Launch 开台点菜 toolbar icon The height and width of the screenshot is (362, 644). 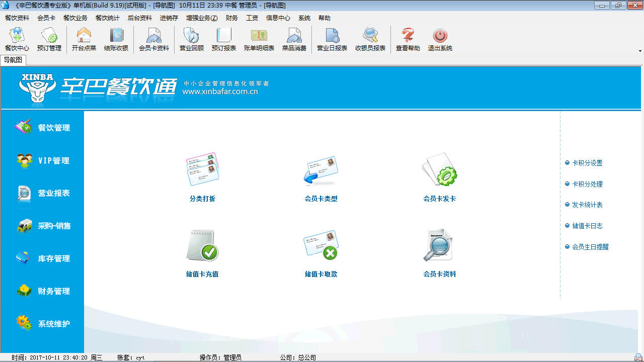84,40
